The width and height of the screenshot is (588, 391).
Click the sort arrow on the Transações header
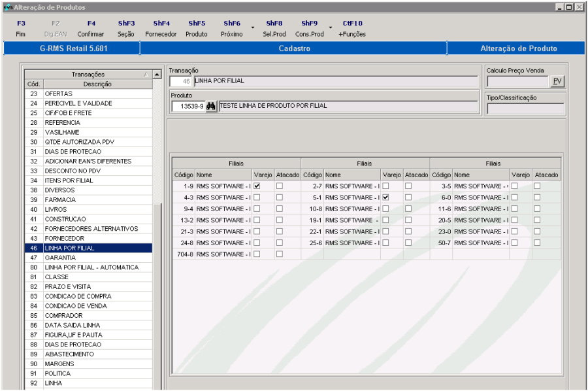pyautogui.click(x=148, y=74)
